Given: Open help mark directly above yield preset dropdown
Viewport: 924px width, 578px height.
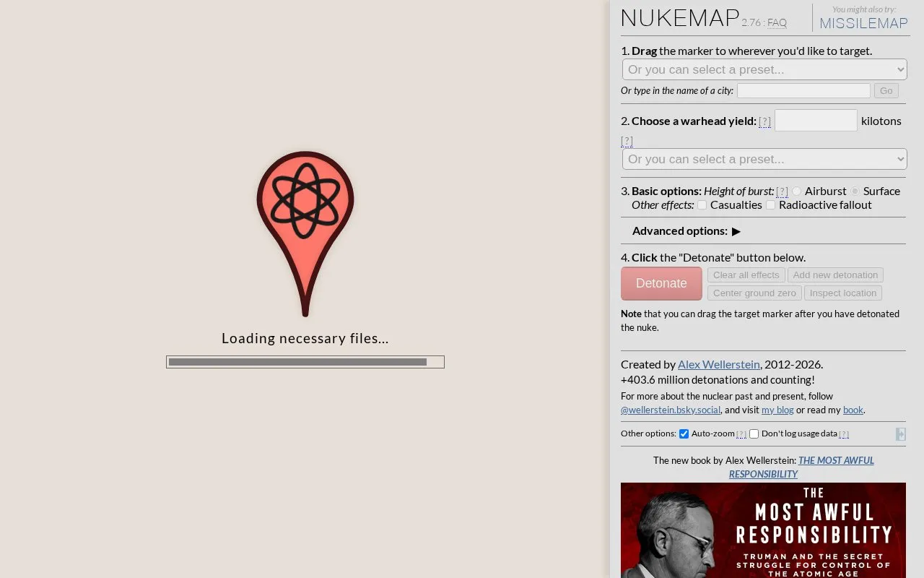Looking at the screenshot, I should point(627,141).
